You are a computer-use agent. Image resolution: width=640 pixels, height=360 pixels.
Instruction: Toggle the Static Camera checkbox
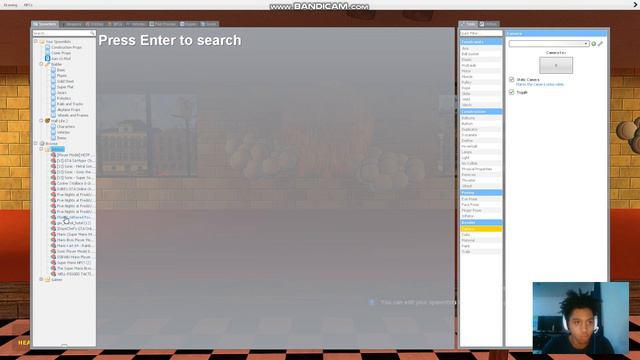click(x=511, y=80)
